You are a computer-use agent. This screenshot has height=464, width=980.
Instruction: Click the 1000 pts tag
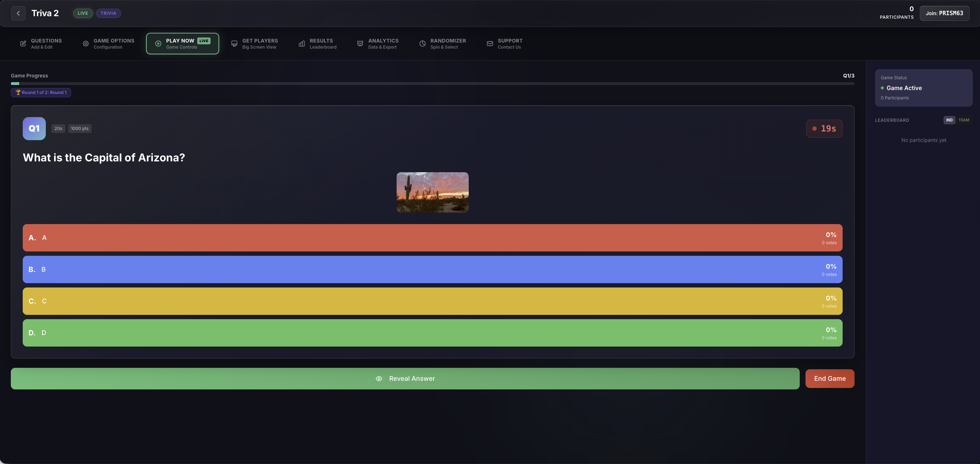(80, 129)
